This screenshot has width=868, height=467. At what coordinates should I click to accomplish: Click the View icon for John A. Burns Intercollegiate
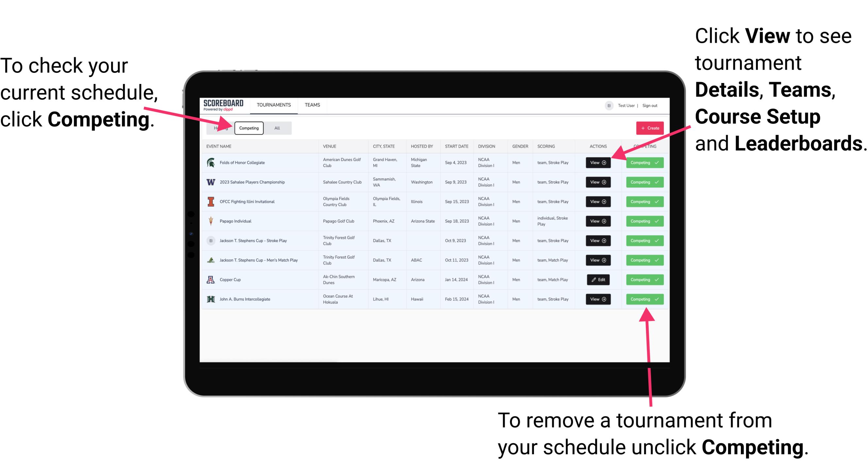[598, 299]
